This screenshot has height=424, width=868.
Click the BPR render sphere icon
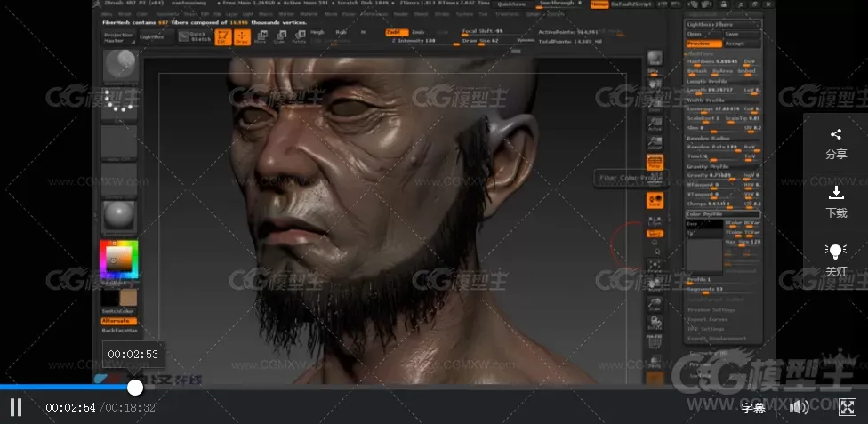coord(655,60)
